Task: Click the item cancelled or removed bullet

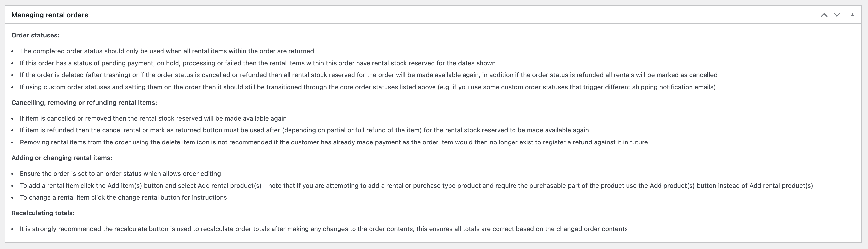Action: tap(153, 118)
